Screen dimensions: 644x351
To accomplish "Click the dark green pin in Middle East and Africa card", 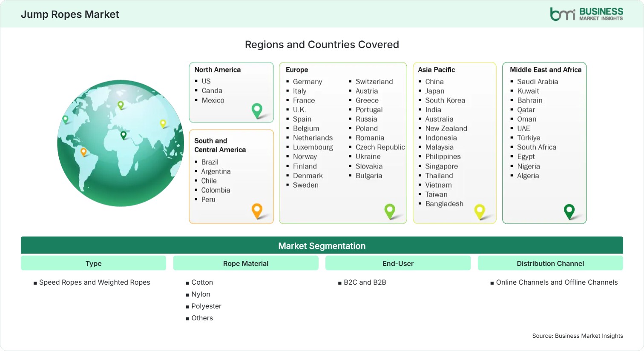I will coord(569,211).
